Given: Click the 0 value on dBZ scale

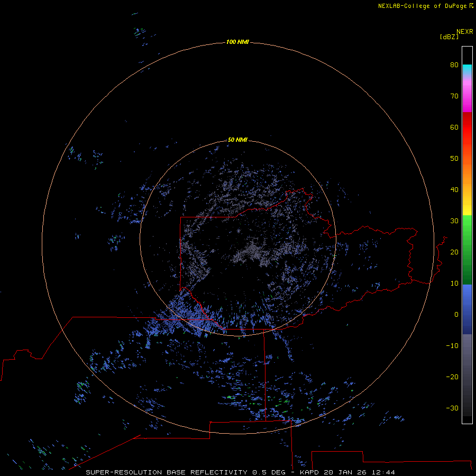Looking at the screenshot, I should [456, 315].
